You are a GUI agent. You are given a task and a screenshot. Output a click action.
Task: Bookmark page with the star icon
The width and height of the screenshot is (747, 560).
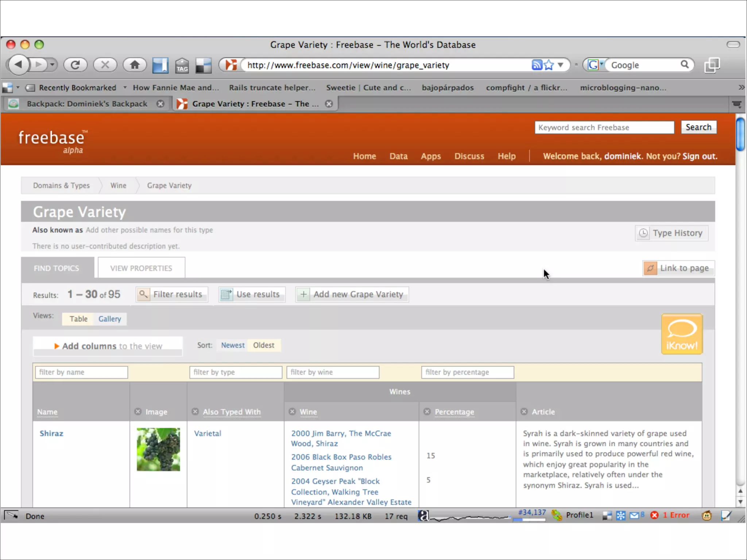[x=549, y=65]
